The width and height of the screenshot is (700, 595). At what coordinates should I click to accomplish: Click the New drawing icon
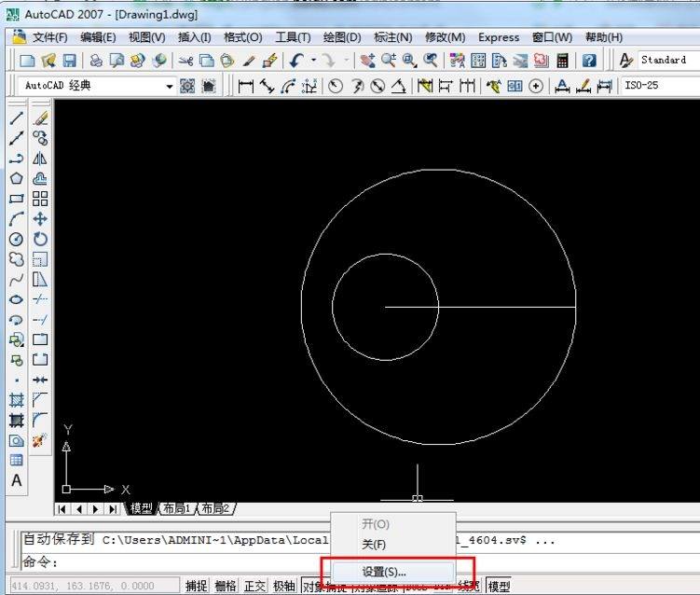pyautogui.click(x=28, y=61)
